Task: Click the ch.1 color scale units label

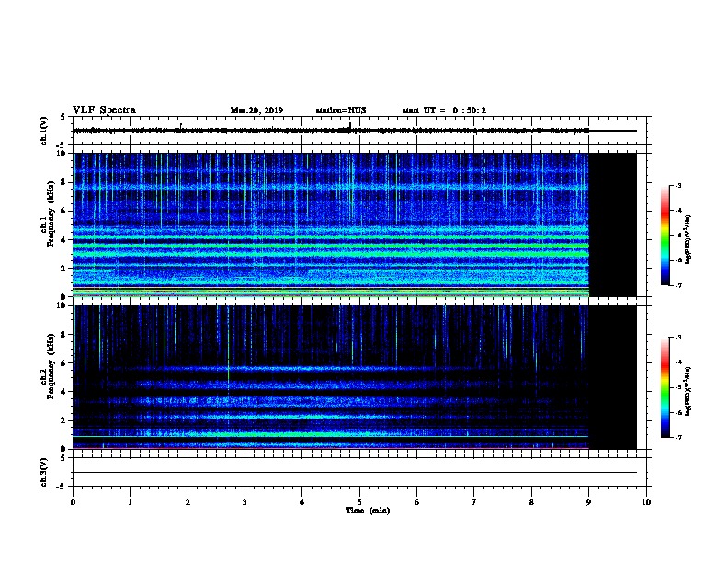Action: click(x=688, y=239)
